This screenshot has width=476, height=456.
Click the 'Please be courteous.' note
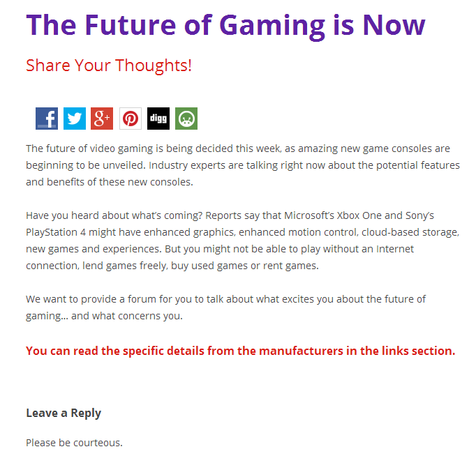coord(74,443)
